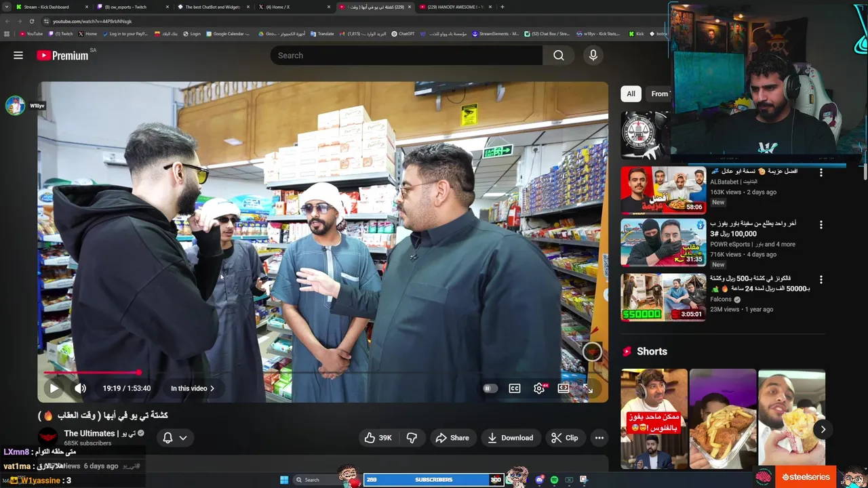Dislike the video thumbs-down button

(412, 438)
